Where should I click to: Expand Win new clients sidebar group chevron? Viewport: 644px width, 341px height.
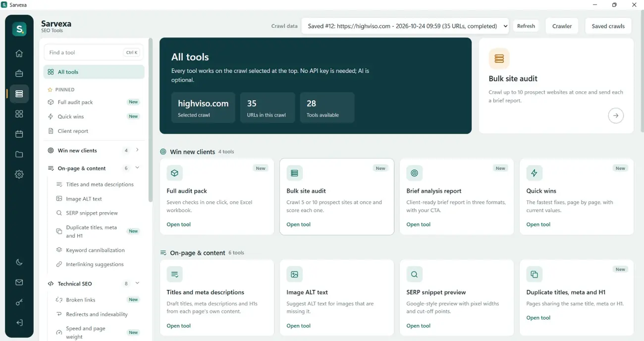(x=137, y=150)
